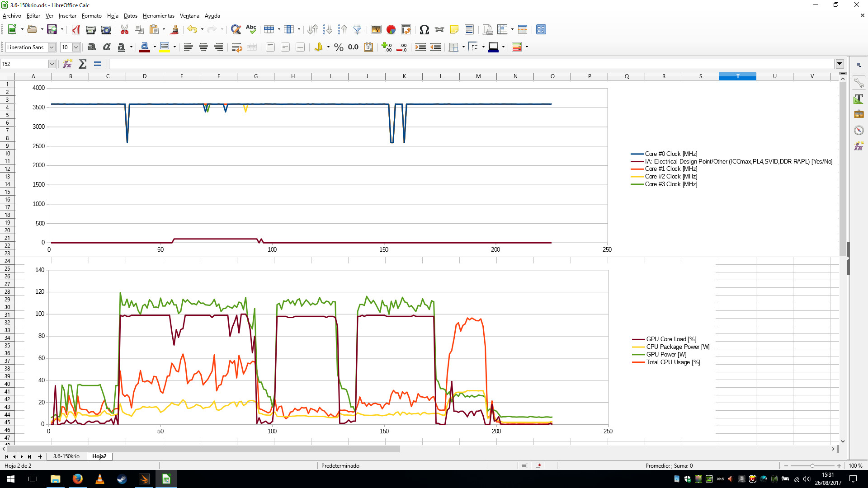Insert special character Omega icon
This screenshot has height=488, width=868.
coord(424,29)
